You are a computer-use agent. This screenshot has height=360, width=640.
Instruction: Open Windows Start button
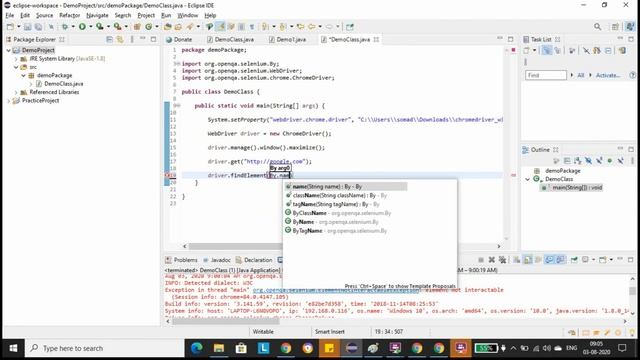point(13,348)
